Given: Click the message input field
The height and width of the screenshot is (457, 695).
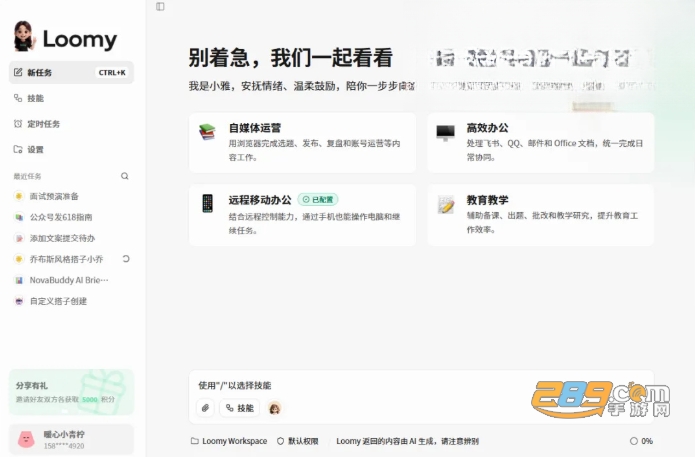Looking at the screenshot, I should [421, 385].
